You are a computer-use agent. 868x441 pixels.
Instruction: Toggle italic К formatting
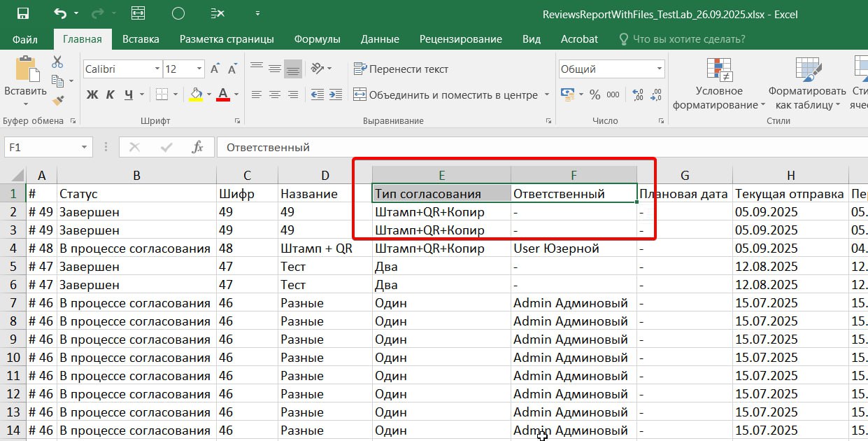coord(111,94)
